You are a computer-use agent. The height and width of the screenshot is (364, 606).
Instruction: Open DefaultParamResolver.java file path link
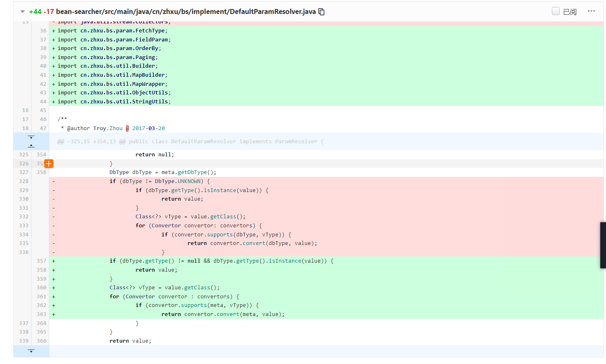[185, 11]
